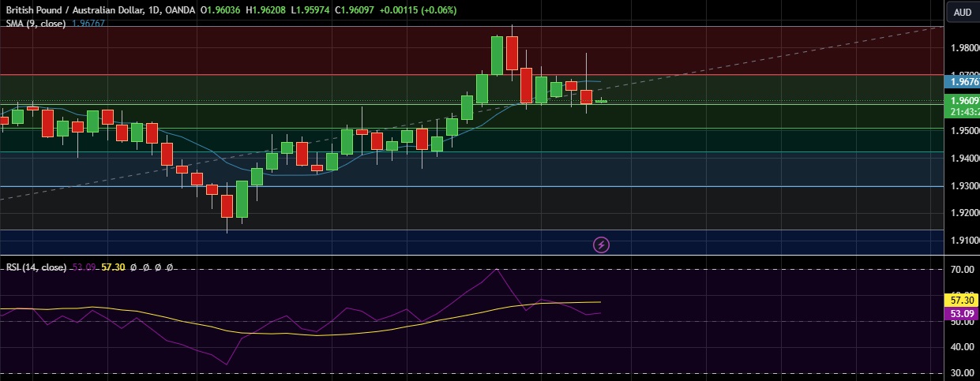Click the blue 1.9676 SMA price axis label
This screenshot has width=980, height=381.
[x=963, y=81]
